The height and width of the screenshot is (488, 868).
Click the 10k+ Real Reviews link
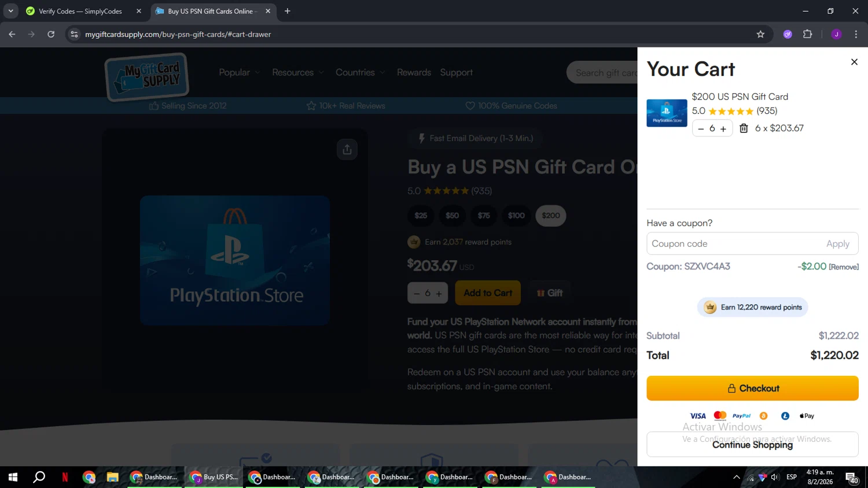click(345, 106)
